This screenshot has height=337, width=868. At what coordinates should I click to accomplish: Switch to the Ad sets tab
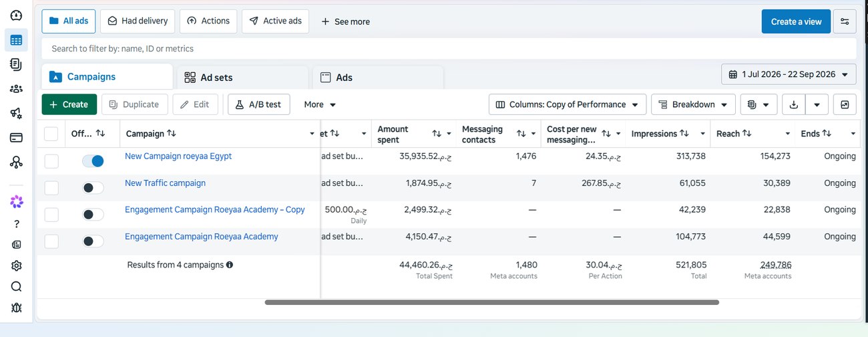click(x=242, y=78)
